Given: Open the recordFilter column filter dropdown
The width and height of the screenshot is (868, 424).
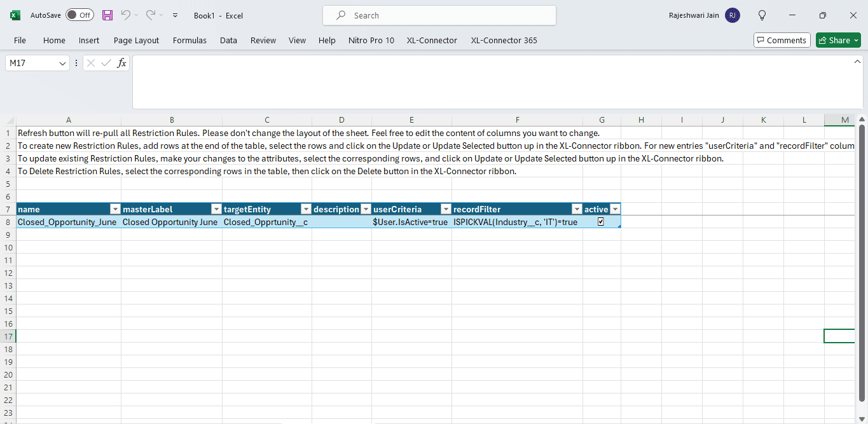Looking at the screenshot, I should pos(577,209).
